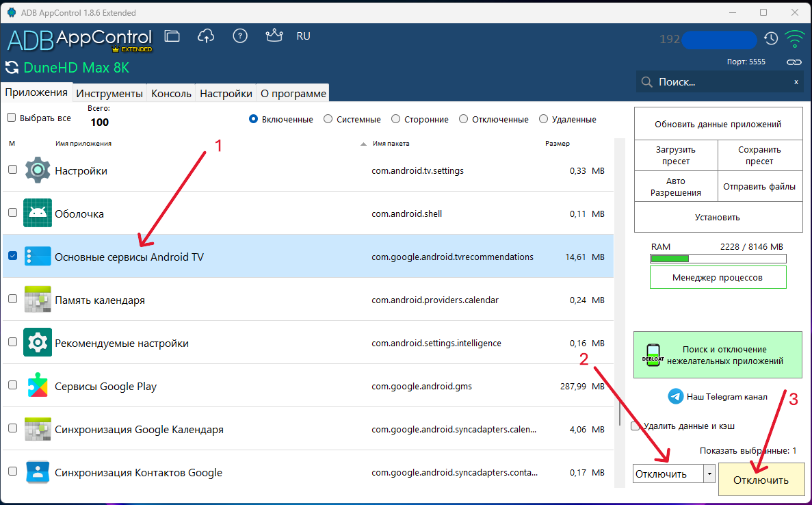Select the Сторонние radio filter
Image resolution: width=812 pixels, height=505 pixels.
tap(395, 119)
